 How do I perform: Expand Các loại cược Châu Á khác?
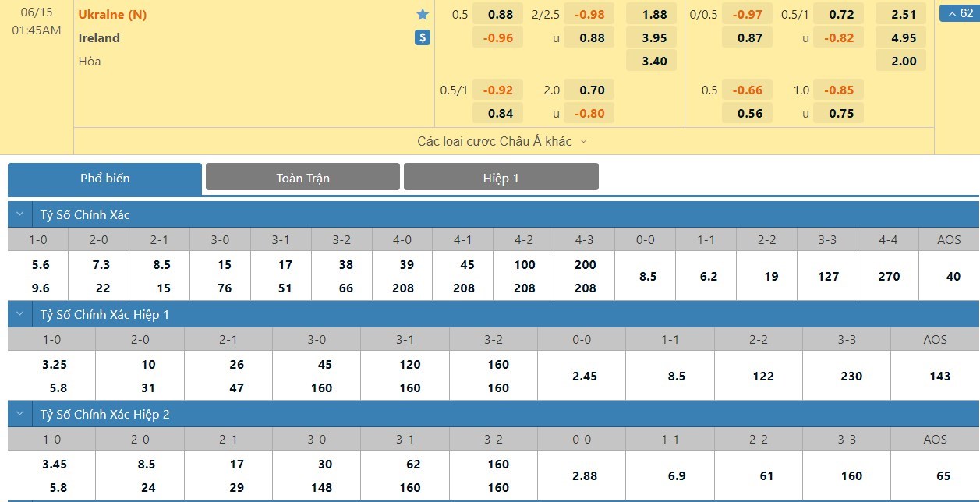coord(503,141)
